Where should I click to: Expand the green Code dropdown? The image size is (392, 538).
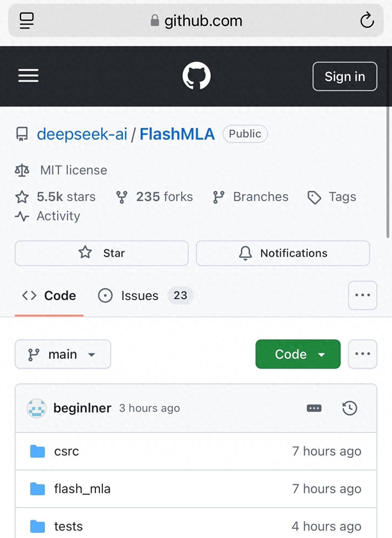tap(298, 354)
